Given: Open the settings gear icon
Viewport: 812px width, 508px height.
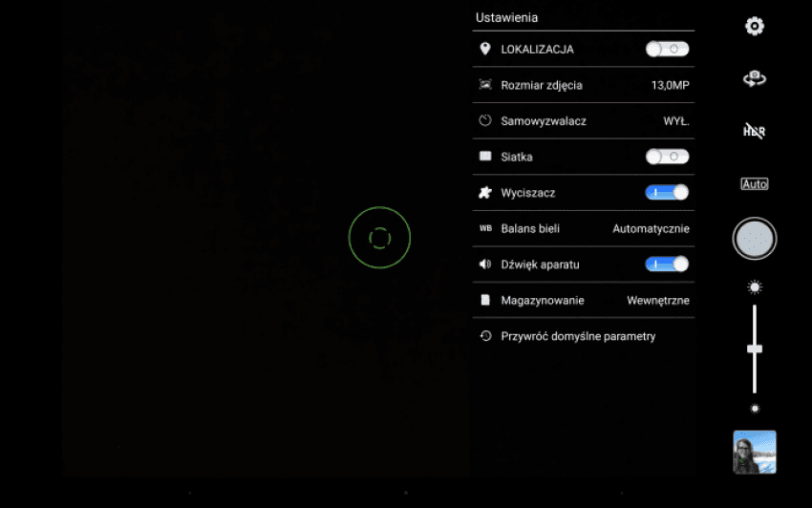Looking at the screenshot, I should coord(754,26).
